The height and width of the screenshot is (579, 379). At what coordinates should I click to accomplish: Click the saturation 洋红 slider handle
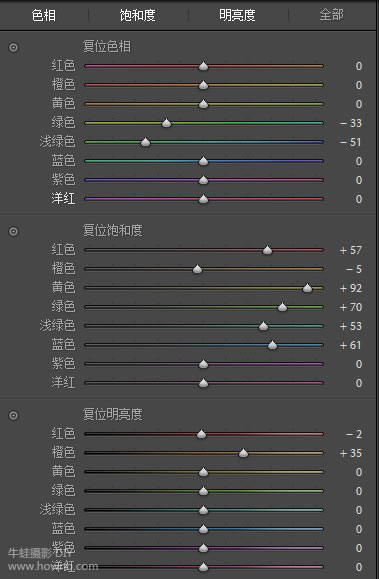(x=204, y=383)
